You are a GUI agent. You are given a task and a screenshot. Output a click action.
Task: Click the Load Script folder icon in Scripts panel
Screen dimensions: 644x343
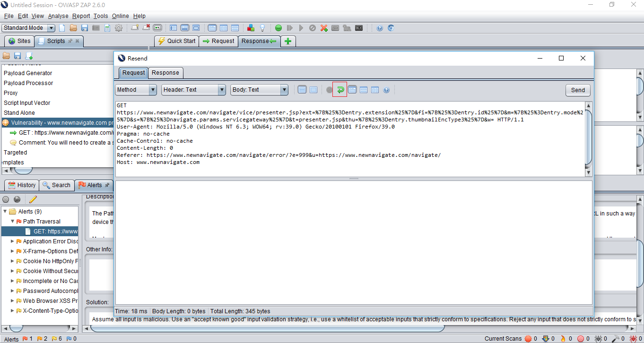pyautogui.click(x=6, y=56)
